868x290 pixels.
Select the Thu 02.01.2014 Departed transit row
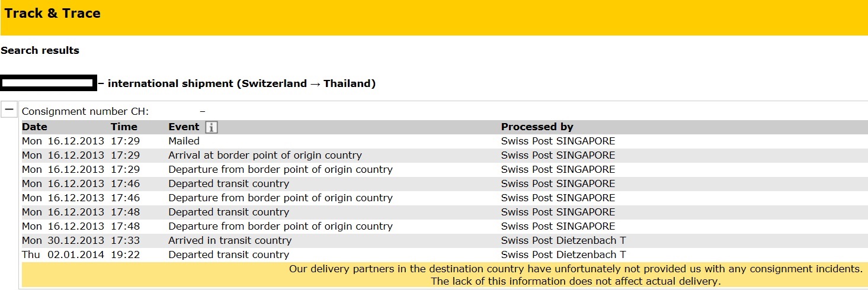pyautogui.click(x=444, y=255)
